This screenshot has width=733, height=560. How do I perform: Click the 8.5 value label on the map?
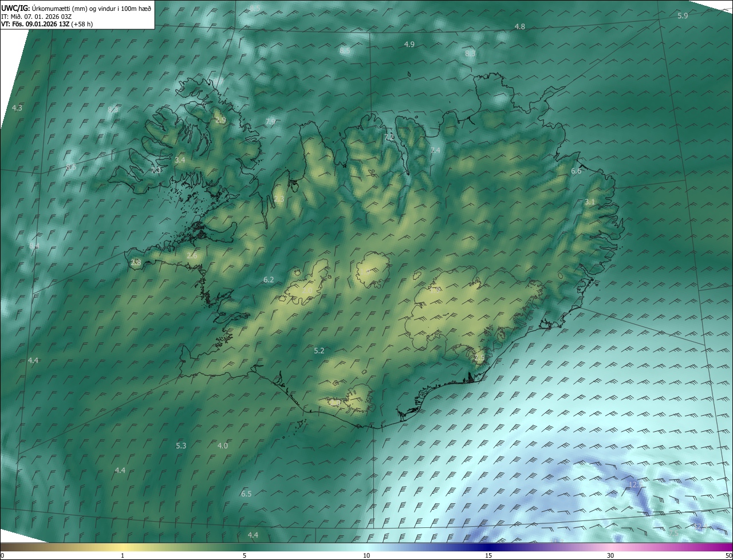(345, 51)
